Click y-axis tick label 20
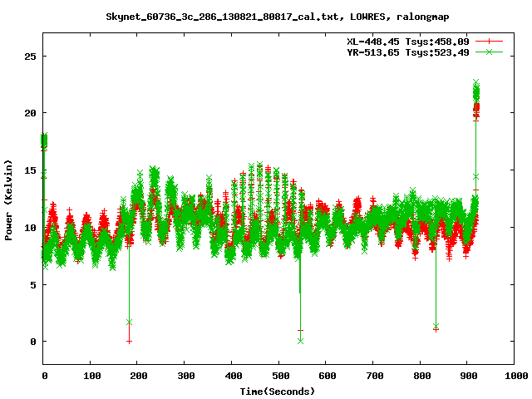This screenshot has height=399, width=532. [30, 113]
